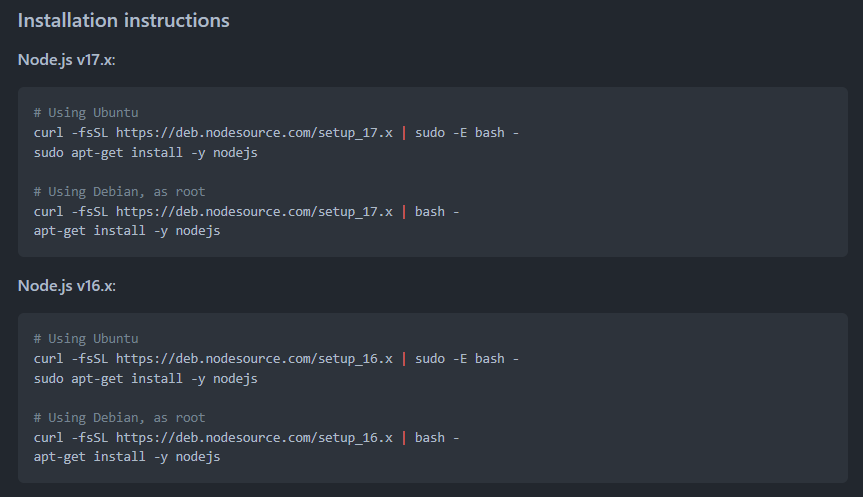Click 'sudo apt-get install -y nodejs' in v17.x block
863x497 pixels.
click(145, 152)
